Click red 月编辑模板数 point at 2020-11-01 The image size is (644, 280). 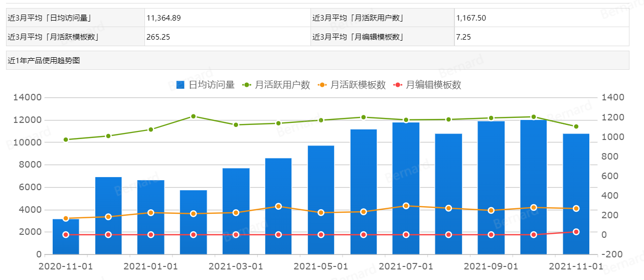66,235
